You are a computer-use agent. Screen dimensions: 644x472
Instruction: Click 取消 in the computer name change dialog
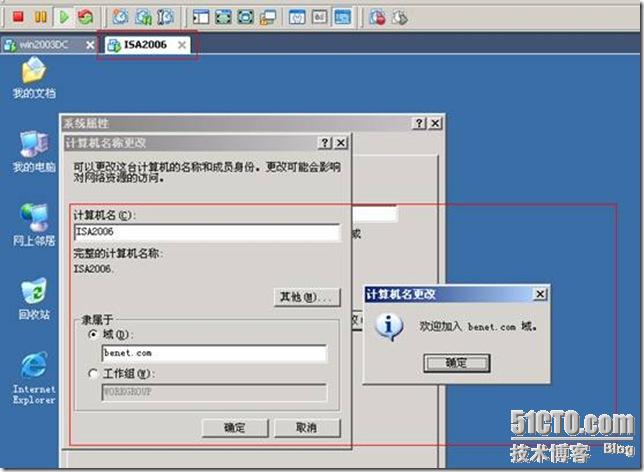click(307, 428)
